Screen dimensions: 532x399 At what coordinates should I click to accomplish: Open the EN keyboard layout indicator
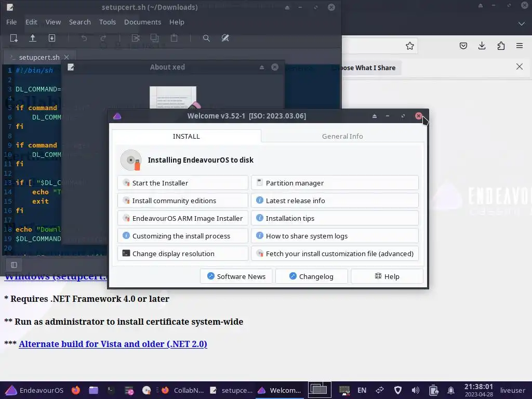click(362, 390)
